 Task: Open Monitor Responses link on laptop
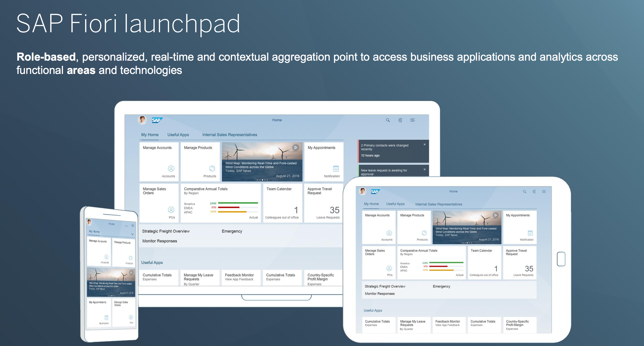click(x=159, y=241)
